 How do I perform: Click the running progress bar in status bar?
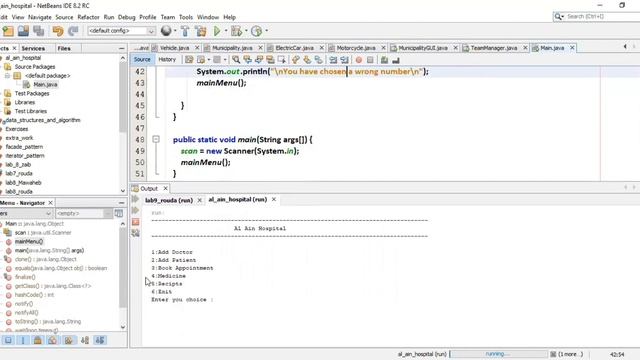pos(498,354)
